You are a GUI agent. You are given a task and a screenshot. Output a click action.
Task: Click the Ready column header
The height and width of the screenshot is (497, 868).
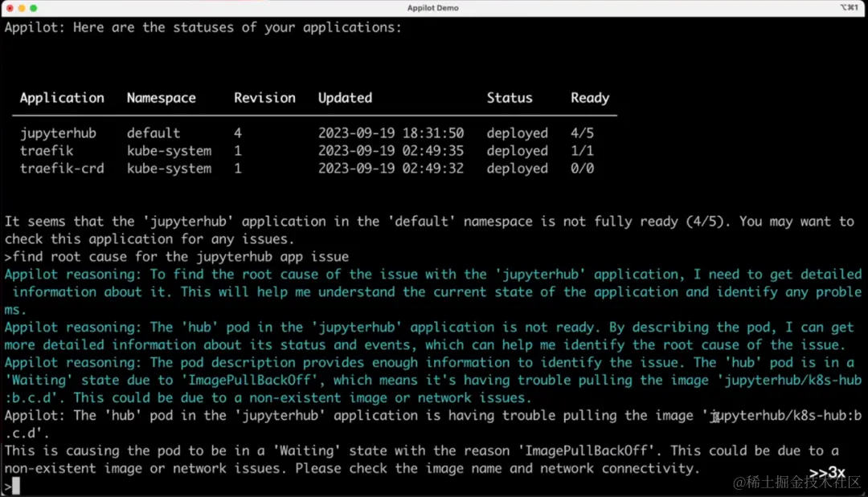click(x=590, y=98)
